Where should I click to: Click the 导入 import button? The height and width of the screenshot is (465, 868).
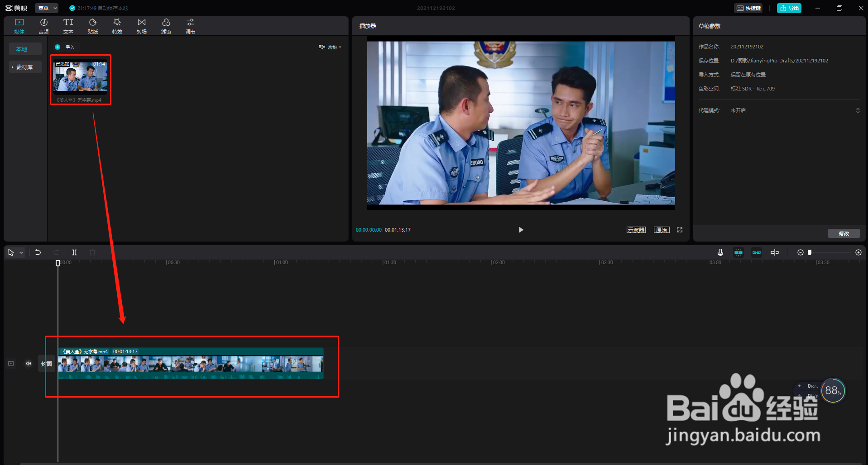point(65,47)
